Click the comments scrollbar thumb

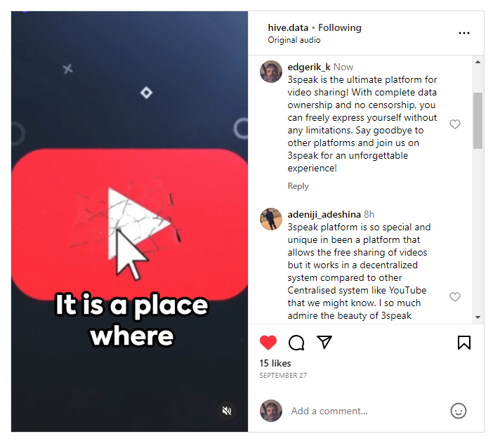pos(478,121)
